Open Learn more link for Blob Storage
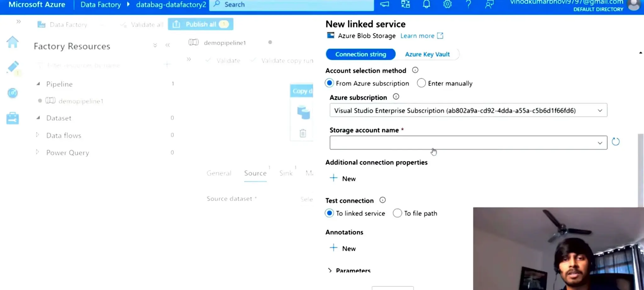 [x=422, y=36]
